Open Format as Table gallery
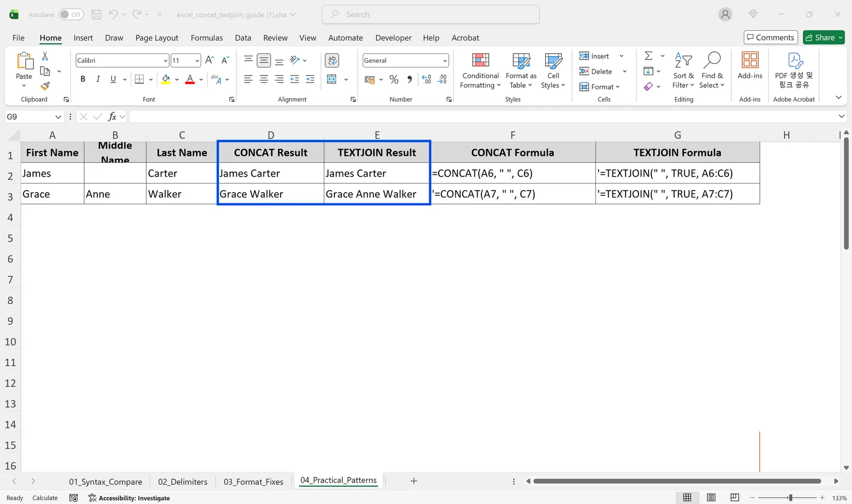Image resolution: width=852 pixels, height=504 pixels. (x=521, y=71)
